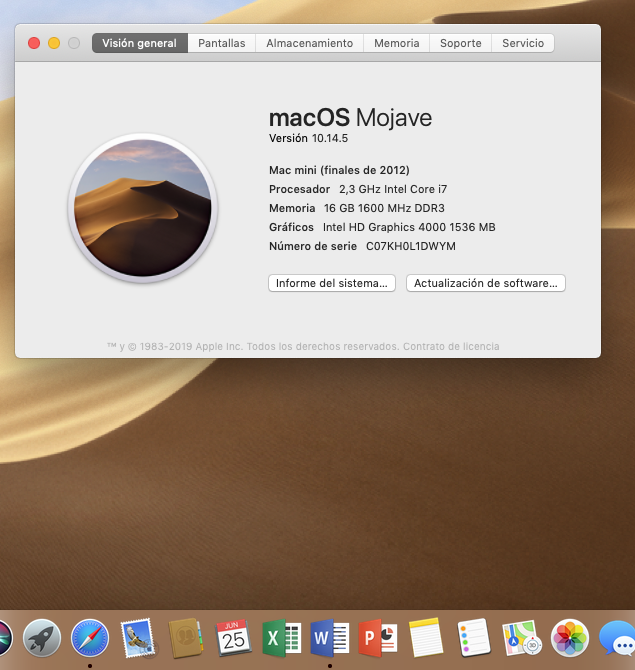Open Launchpad from the Dock

[x=42, y=638]
